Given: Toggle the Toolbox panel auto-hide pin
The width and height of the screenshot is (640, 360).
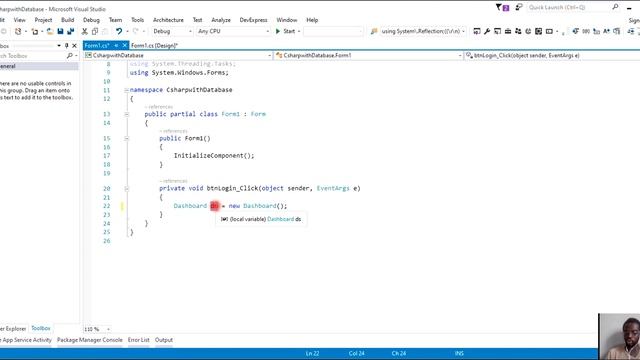Looking at the screenshot, I should click(x=67, y=46).
